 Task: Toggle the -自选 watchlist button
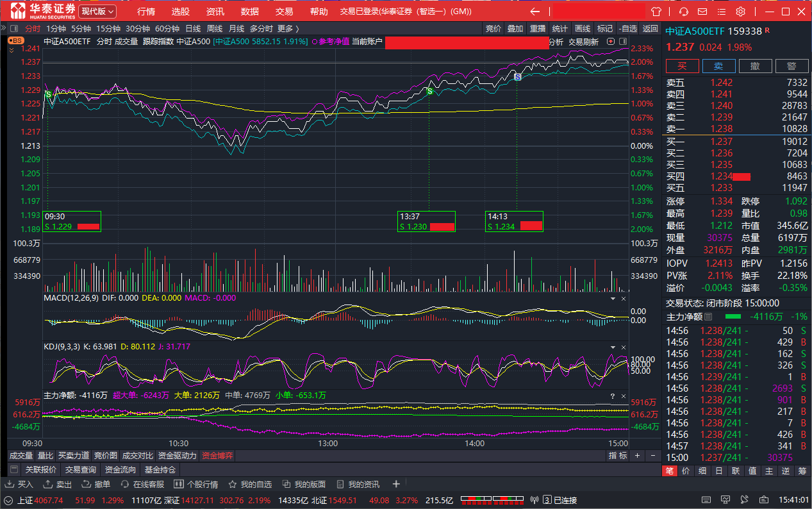pos(627,28)
